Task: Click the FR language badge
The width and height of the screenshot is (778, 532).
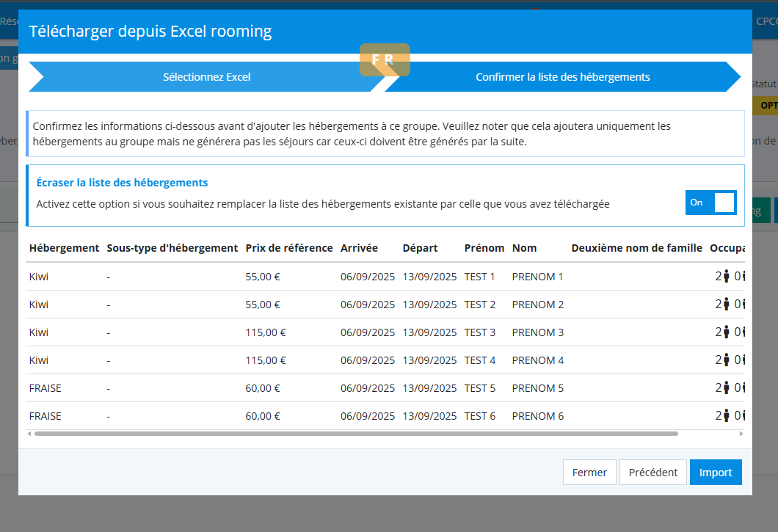Action: click(x=385, y=60)
